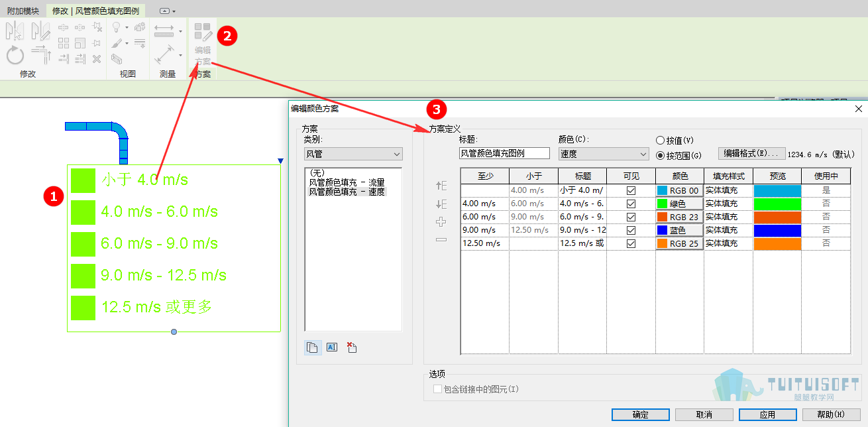Click the Hide in View lightbulb icon
Image resolution: width=868 pixels, height=427 pixels.
point(116,27)
